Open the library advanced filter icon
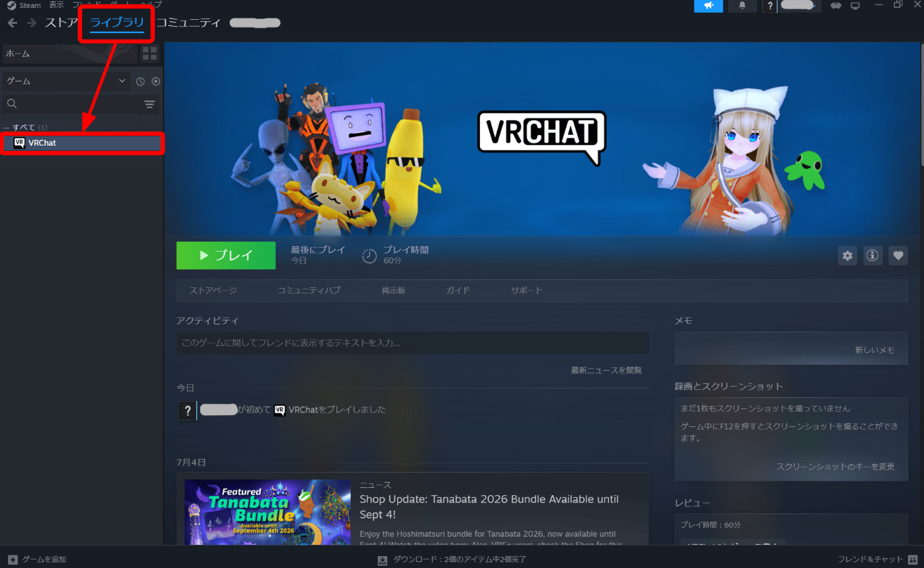The width and height of the screenshot is (924, 568). [x=150, y=104]
